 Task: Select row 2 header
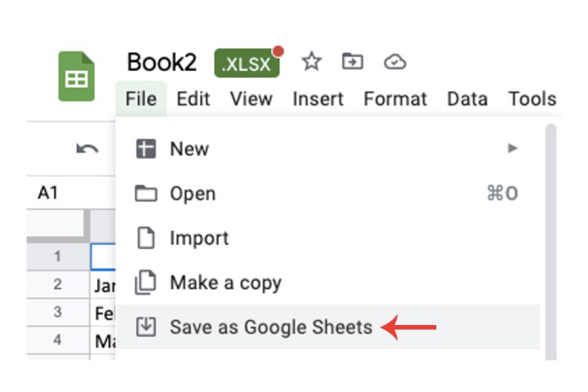pos(57,284)
